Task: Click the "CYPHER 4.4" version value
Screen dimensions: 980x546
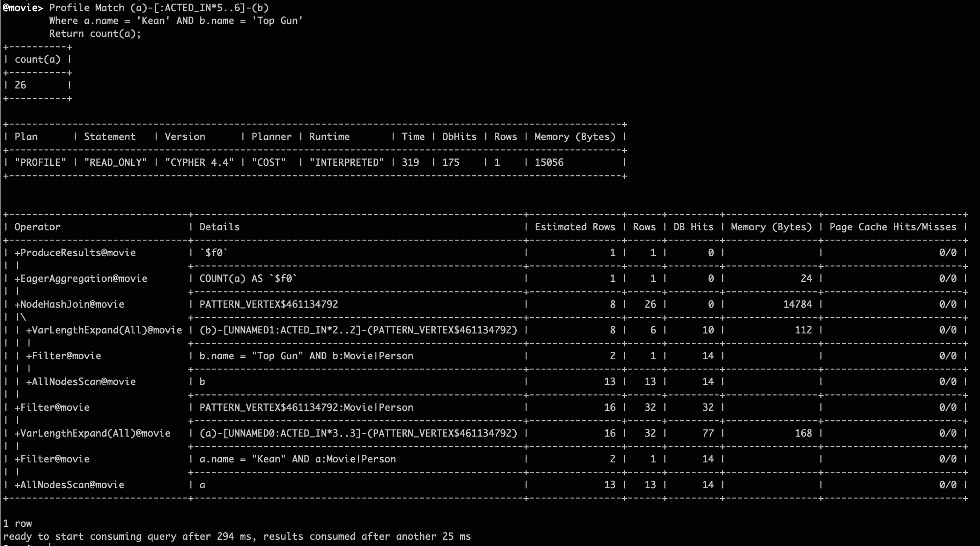Action: click(199, 162)
